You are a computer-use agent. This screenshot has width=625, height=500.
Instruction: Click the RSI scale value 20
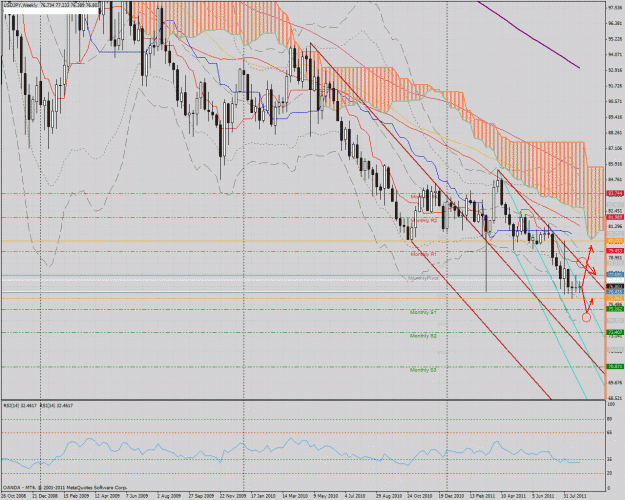click(609, 473)
